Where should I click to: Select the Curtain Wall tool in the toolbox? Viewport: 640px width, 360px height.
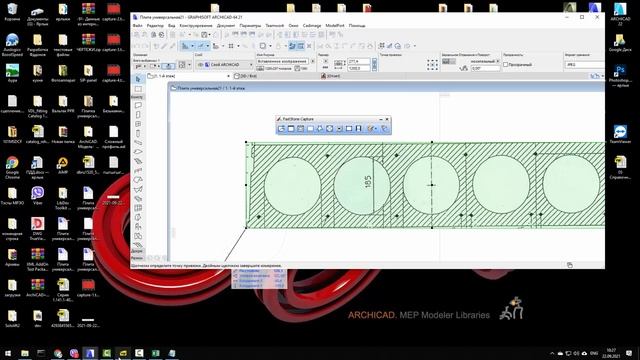pyautogui.click(x=138, y=208)
